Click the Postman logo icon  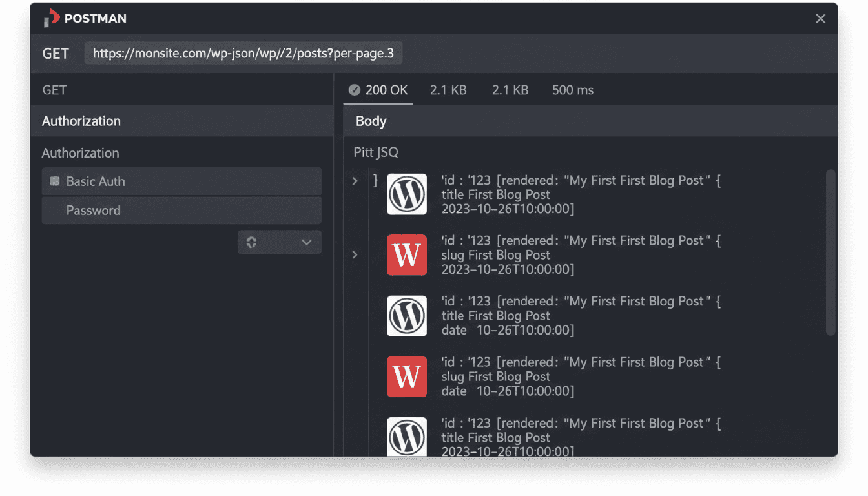pos(52,18)
